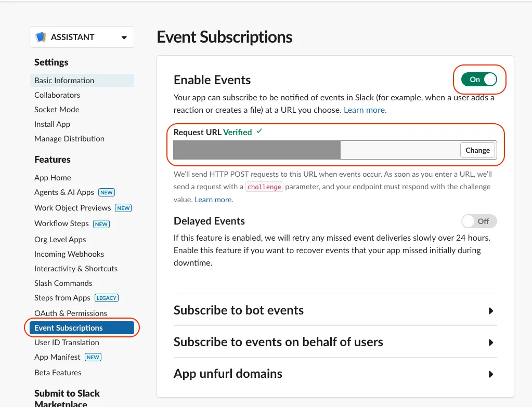Select Event Subscriptions in the sidebar

(x=69, y=328)
